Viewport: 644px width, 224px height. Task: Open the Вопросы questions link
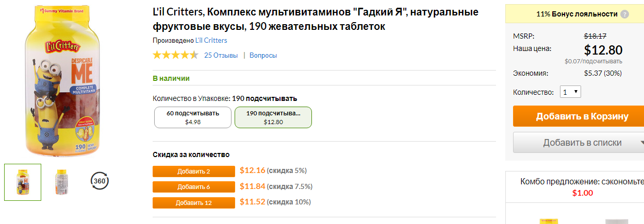point(263,55)
